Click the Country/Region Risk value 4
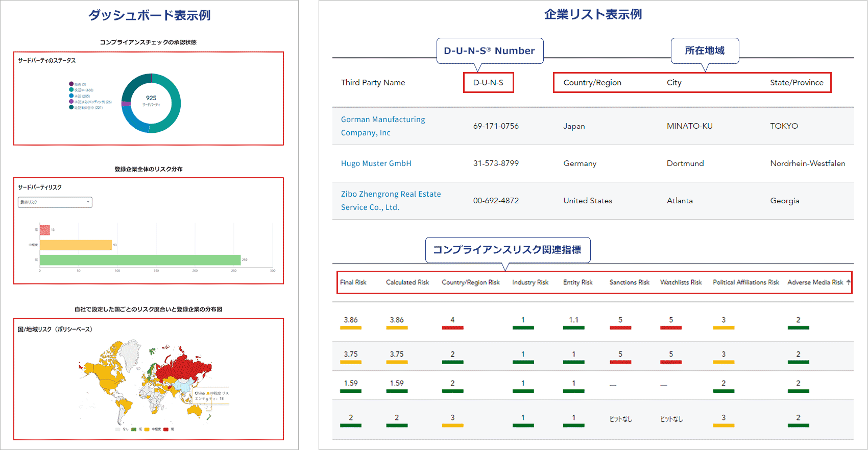This screenshot has height=450, width=868. pyautogui.click(x=452, y=320)
